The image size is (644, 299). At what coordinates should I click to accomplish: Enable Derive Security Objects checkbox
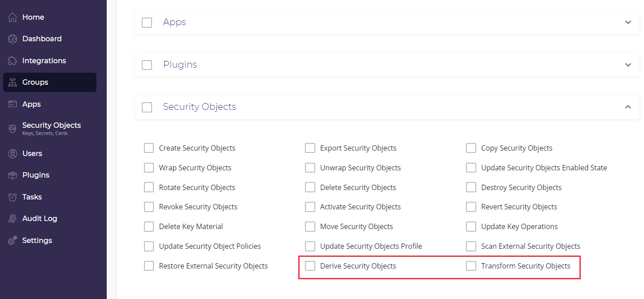click(310, 266)
